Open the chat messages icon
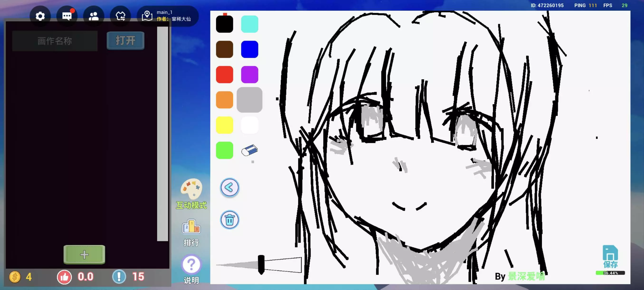644x290 pixels. 67,16
